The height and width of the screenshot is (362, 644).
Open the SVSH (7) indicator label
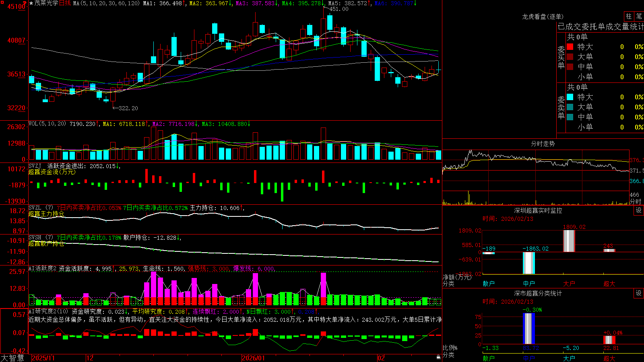41,237
